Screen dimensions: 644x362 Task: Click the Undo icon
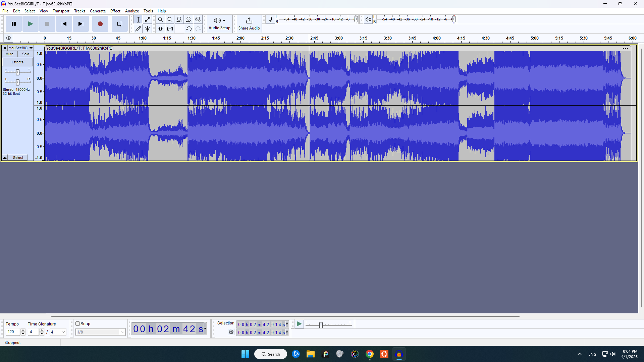click(x=189, y=28)
